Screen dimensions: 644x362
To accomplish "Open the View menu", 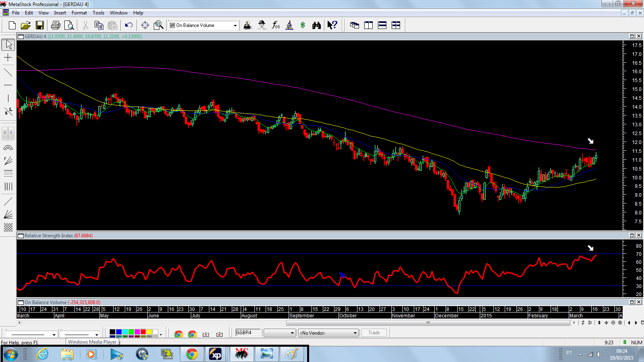I will [x=43, y=13].
